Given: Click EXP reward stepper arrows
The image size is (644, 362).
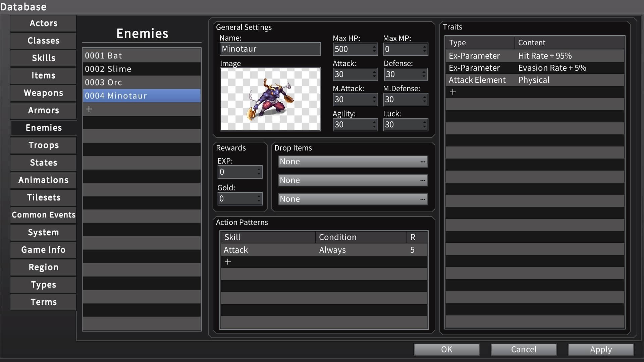Looking at the screenshot, I should coord(259,172).
